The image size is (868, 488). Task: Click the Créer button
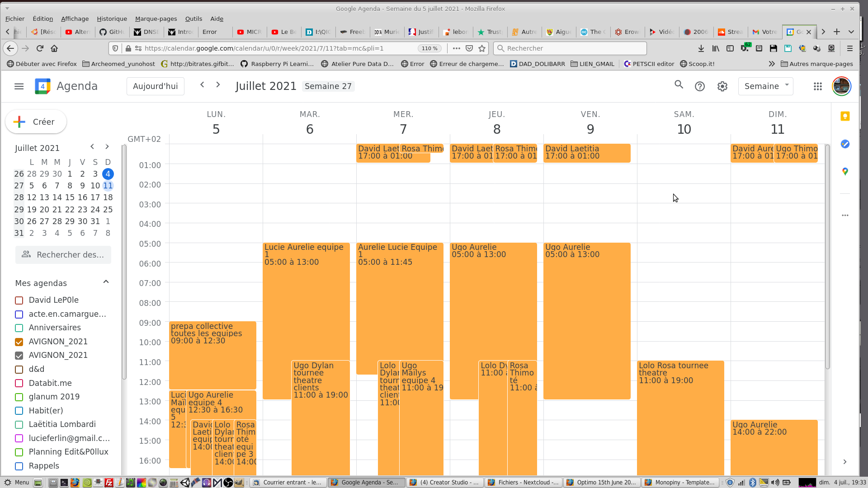[36, 122]
